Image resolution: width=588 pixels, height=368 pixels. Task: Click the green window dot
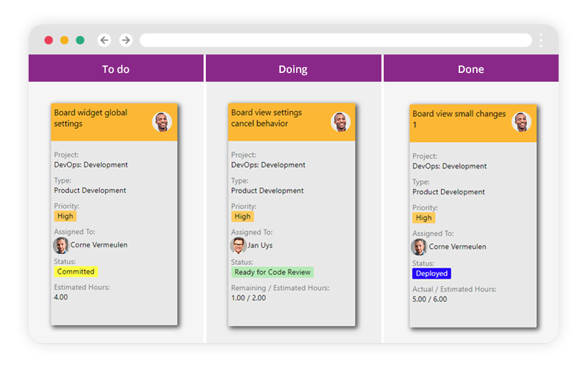pos(80,40)
